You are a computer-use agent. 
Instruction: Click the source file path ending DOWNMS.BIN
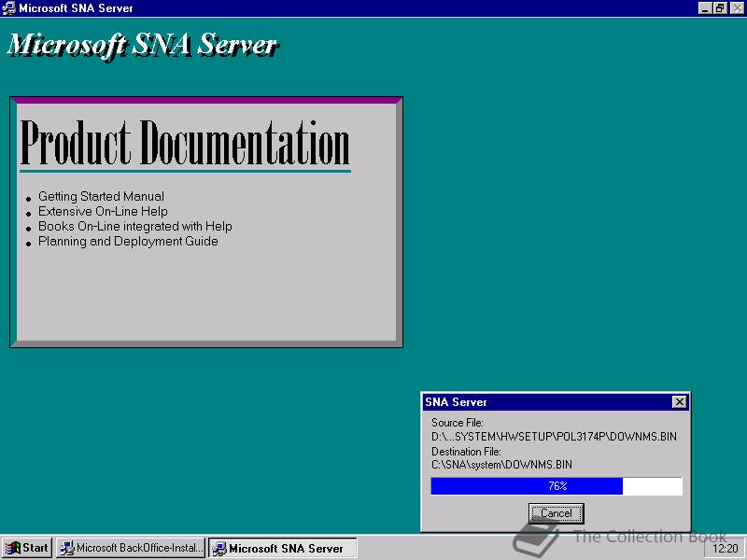point(554,437)
